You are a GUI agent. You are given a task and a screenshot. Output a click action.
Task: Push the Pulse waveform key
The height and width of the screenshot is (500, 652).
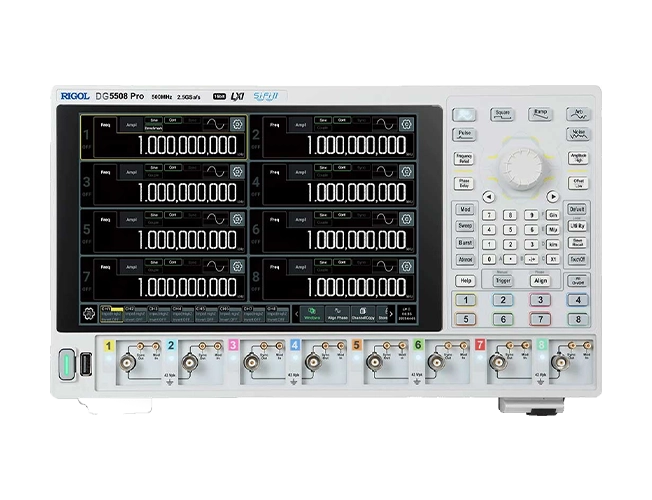point(464,134)
